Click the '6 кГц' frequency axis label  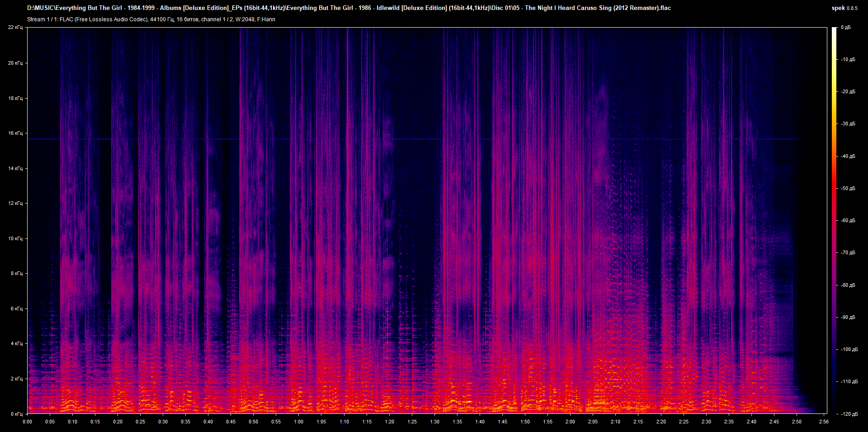point(17,309)
